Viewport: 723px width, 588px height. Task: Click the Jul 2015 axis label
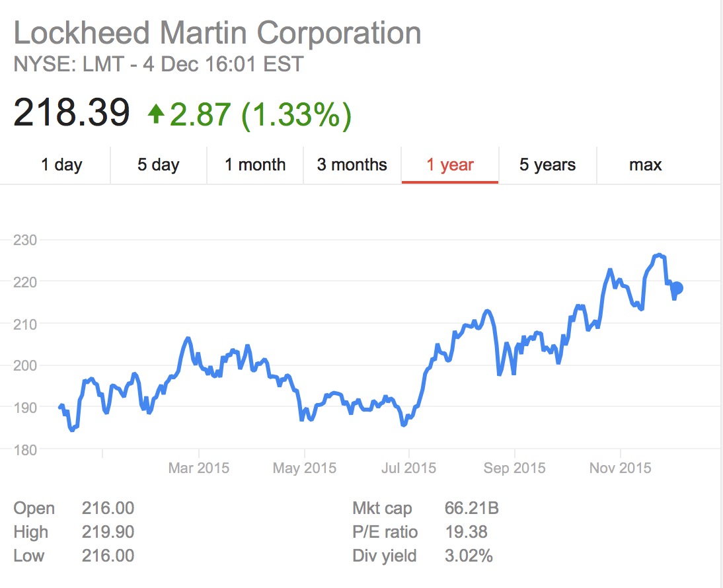[x=409, y=468]
